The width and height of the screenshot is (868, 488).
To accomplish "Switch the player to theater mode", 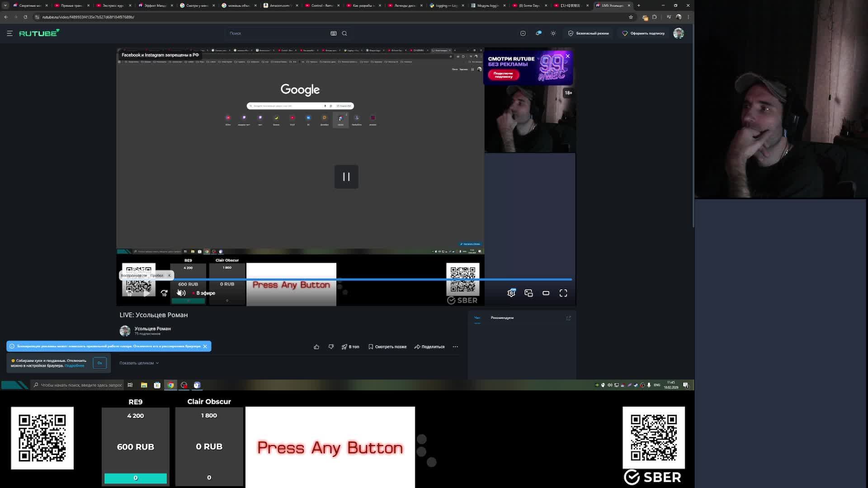I will (546, 293).
